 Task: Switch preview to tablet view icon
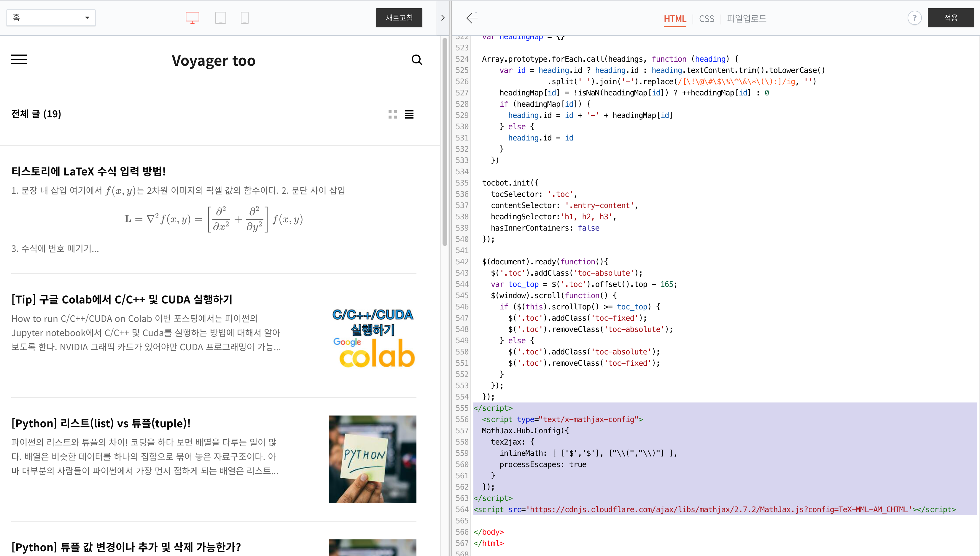point(220,17)
